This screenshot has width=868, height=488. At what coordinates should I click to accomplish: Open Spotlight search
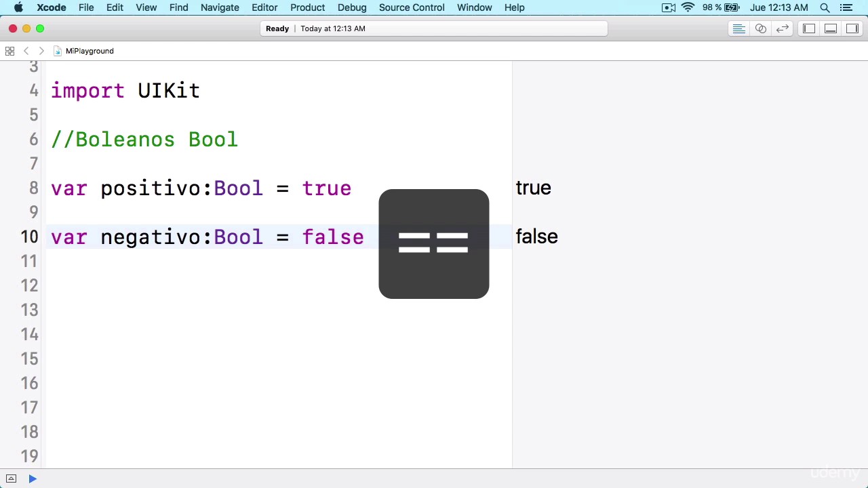tap(825, 7)
